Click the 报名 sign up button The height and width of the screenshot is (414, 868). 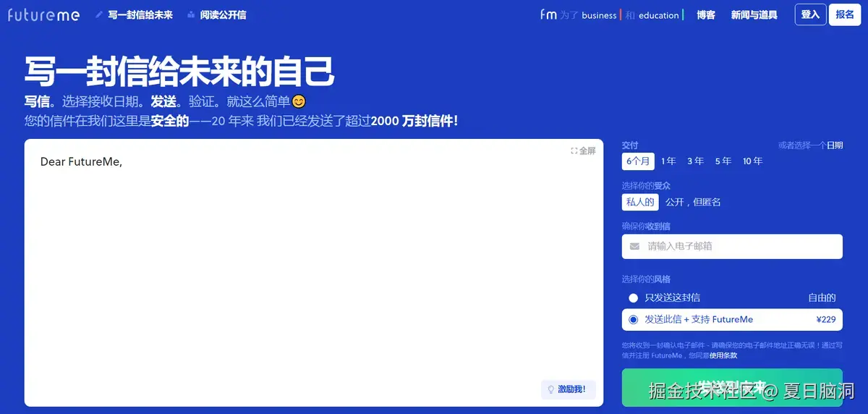[845, 14]
